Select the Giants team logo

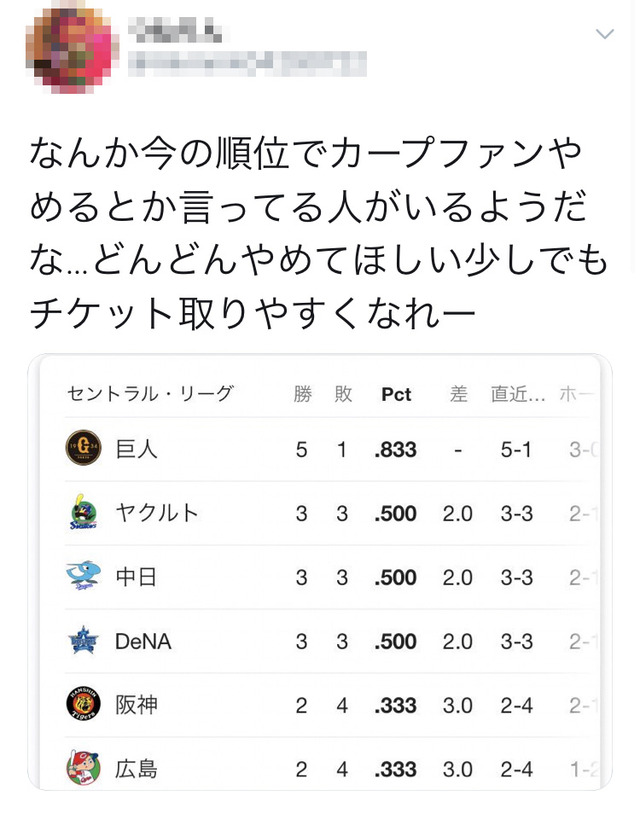point(84,448)
